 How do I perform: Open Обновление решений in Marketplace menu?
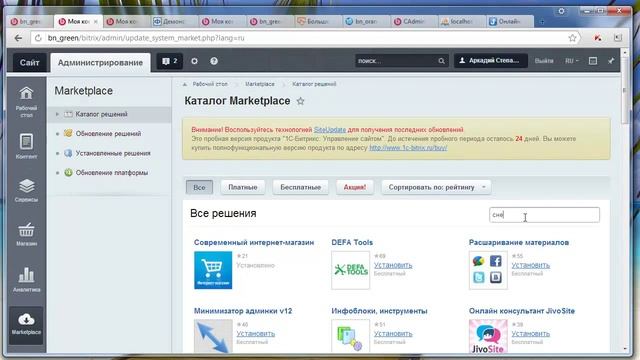(x=108, y=133)
